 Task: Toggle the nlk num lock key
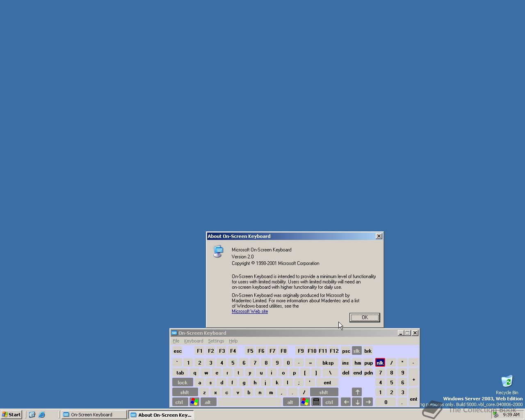point(380,363)
